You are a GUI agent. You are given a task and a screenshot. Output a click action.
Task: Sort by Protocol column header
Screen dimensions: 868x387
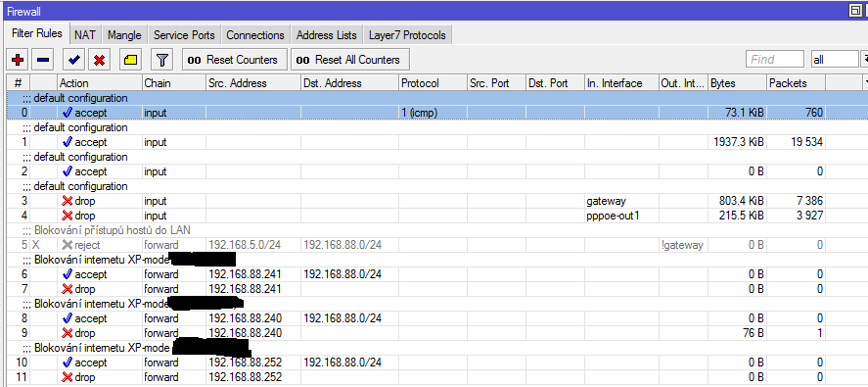[x=433, y=83]
